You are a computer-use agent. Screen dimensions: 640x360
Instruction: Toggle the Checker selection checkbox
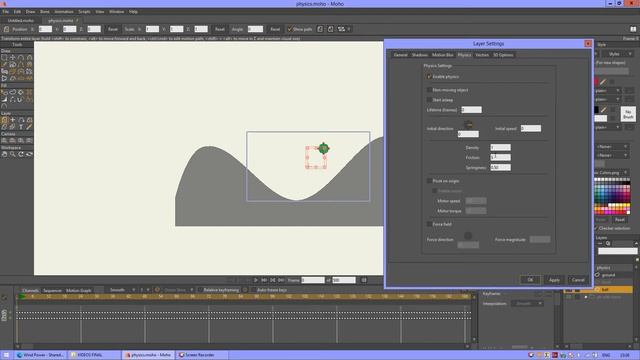pos(596,228)
